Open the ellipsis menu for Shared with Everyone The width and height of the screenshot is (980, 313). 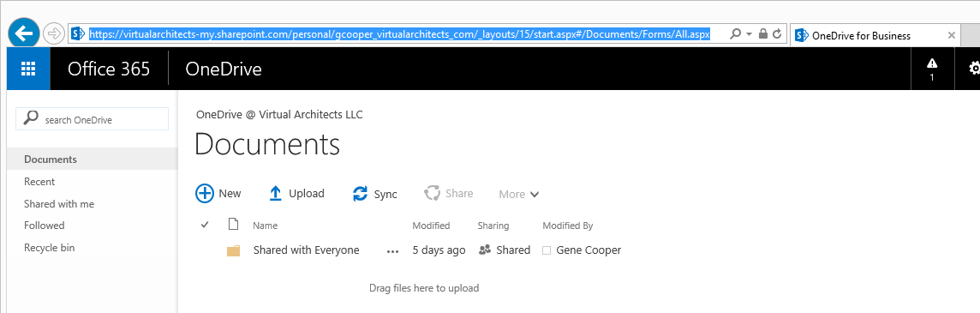(392, 251)
